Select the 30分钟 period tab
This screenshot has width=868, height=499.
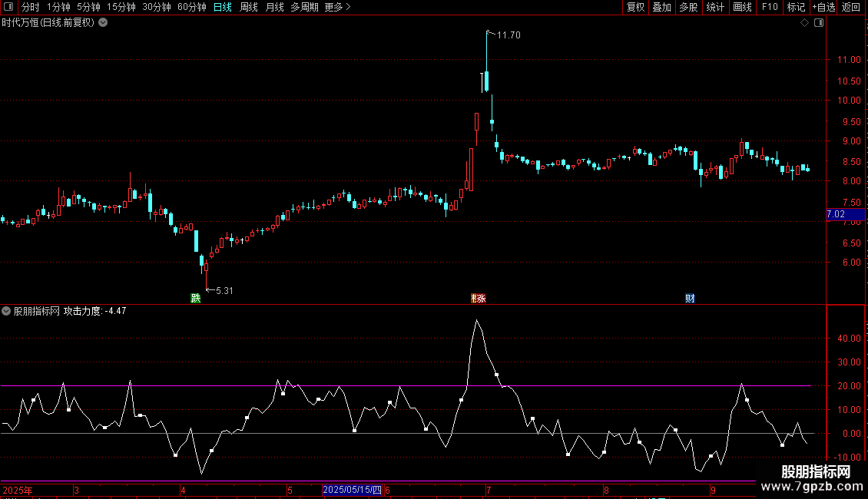156,7
